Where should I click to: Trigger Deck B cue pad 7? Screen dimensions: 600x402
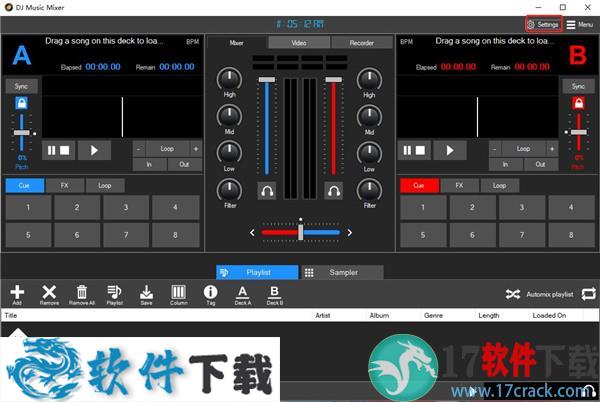[522, 235]
